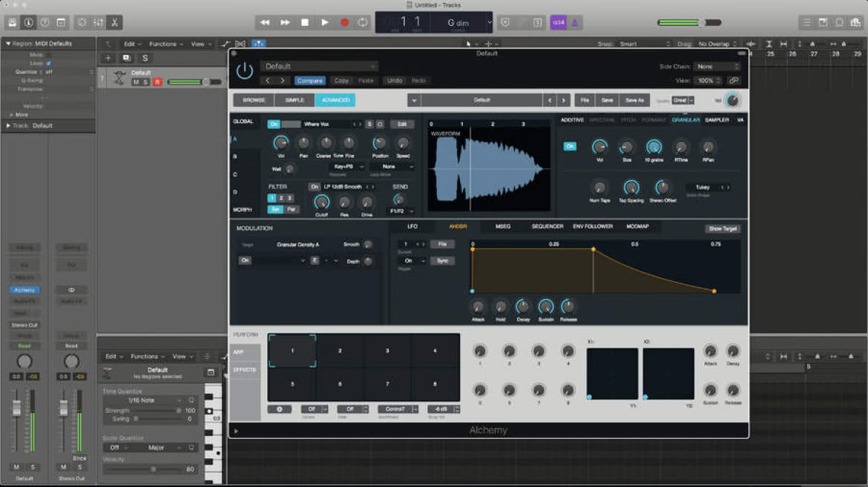Select the LFO modulation tab

(x=412, y=226)
